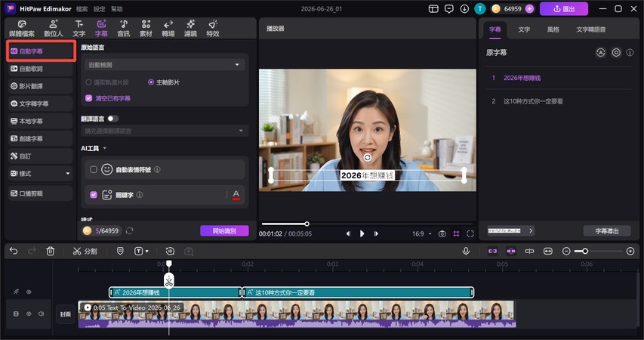Select 創建字幕 create subtitles
This screenshot has width=644, height=340.
40,138
